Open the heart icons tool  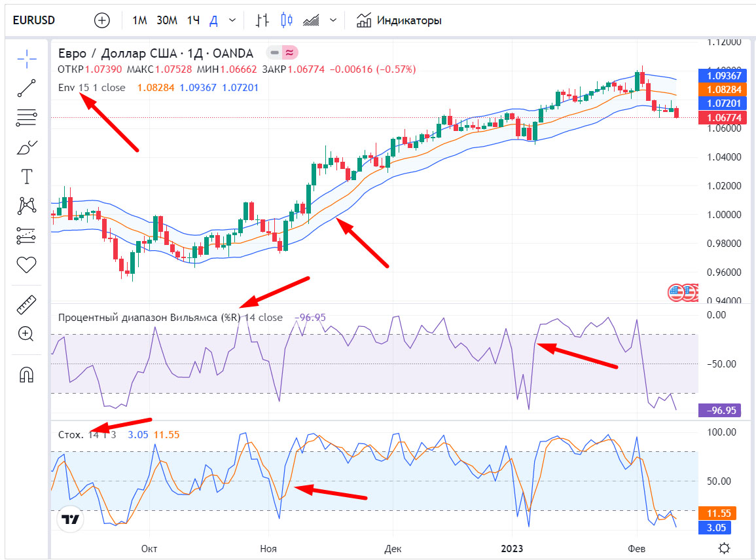(x=27, y=265)
